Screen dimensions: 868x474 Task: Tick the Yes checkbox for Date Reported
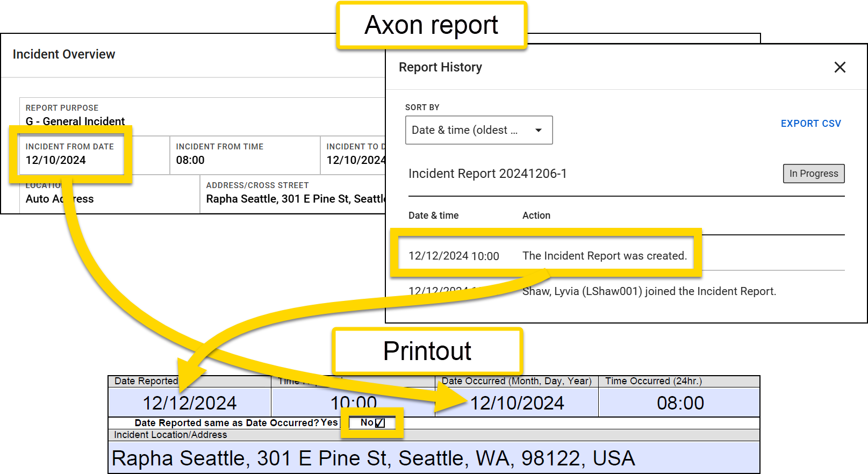tap(343, 423)
